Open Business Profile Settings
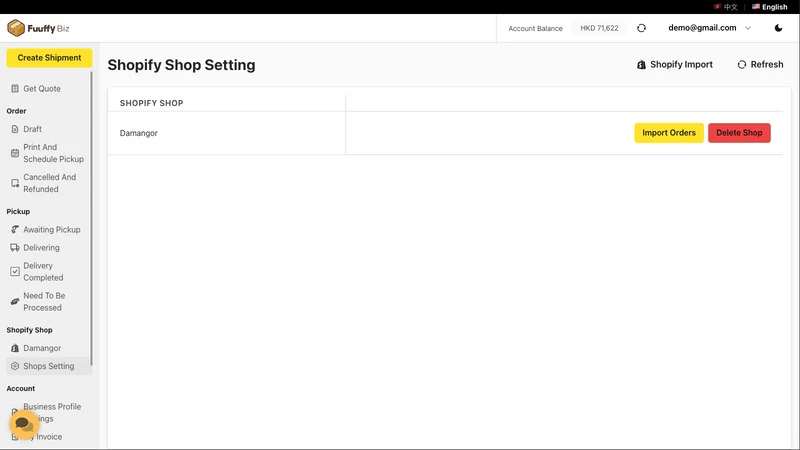The height and width of the screenshot is (450, 800). tap(52, 412)
